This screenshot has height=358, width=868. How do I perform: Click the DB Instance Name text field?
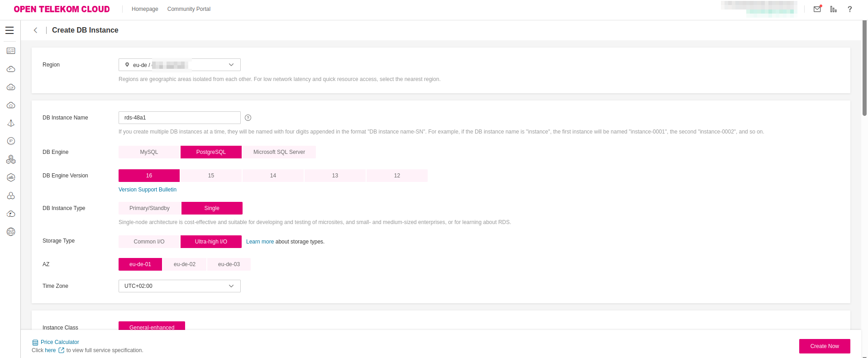pyautogui.click(x=180, y=118)
